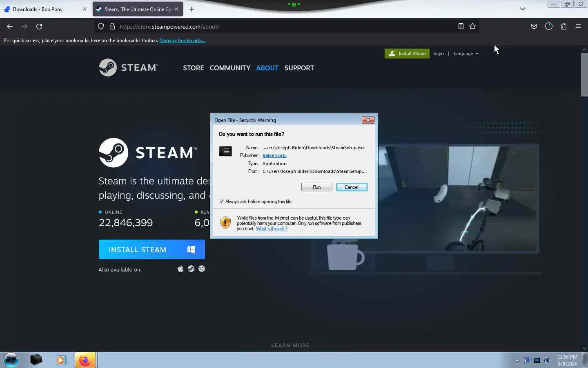Viewport: 588px width, 368px height.
Task: Show hidden tray icons arrow
Action: pyautogui.click(x=517, y=360)
